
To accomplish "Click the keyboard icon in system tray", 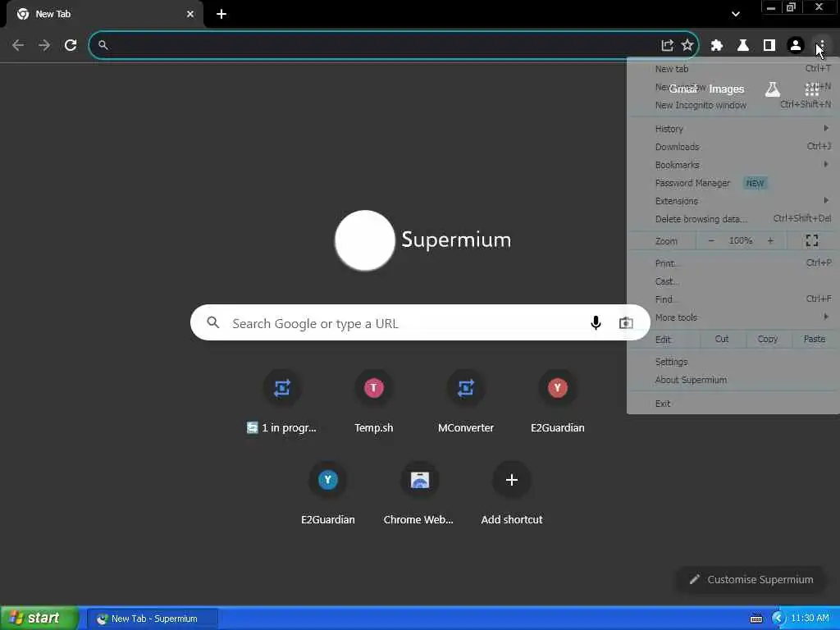I will (x=756, y=619).
